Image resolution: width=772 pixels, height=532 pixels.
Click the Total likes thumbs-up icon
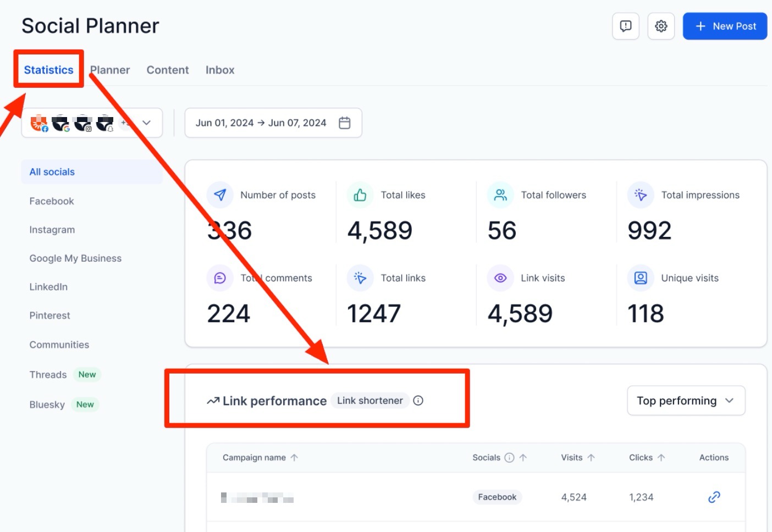[360, 195]
